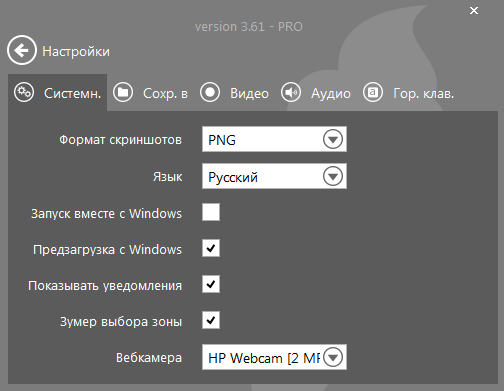Expand the Русский language dropdown arrow
The image size is (504, 391).
pos(333,176)
